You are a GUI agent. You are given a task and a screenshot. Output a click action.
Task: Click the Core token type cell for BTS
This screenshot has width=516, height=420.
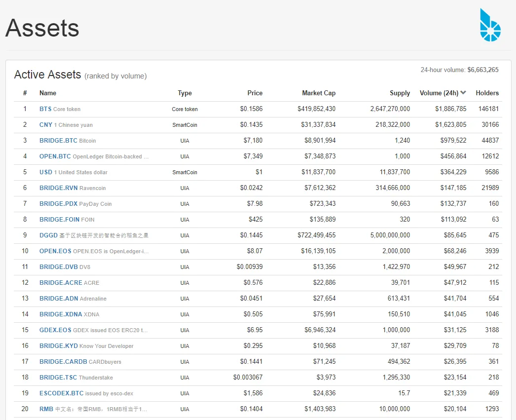(x=184, y=109)
